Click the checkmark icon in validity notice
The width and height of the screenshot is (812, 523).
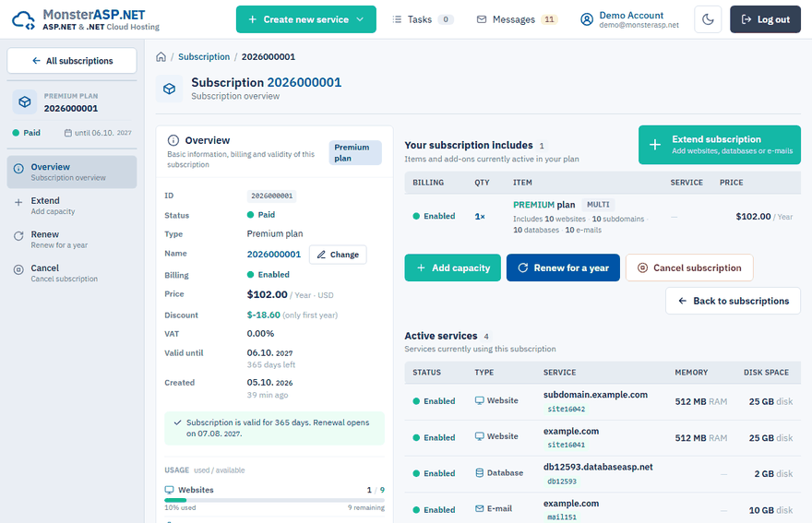[x=177, y=422]
